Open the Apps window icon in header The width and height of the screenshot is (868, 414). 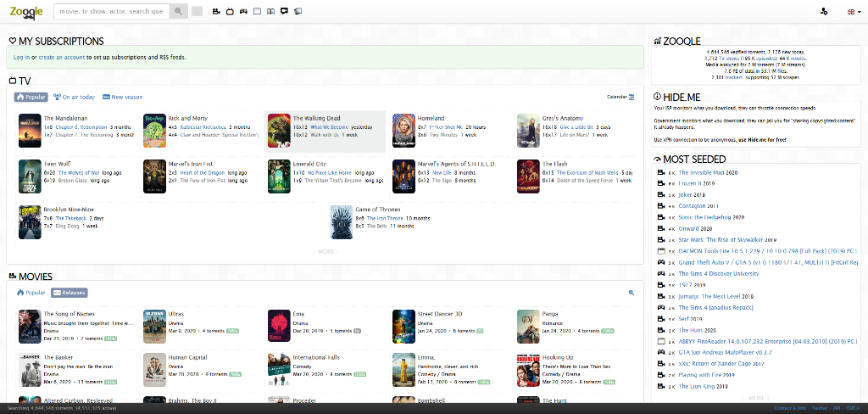click(x=257, y=11)
